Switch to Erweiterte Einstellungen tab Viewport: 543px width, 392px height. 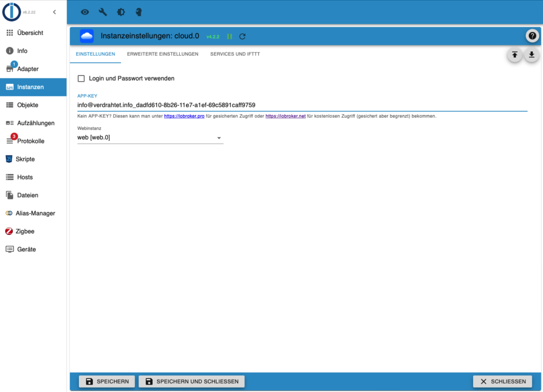[x=163, y=54]
